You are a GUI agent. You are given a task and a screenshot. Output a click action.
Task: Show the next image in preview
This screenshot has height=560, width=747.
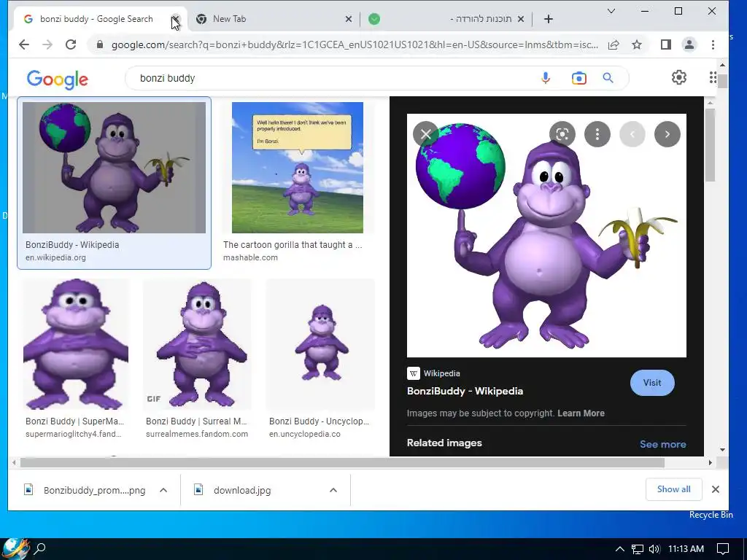[x=667, y=134]
